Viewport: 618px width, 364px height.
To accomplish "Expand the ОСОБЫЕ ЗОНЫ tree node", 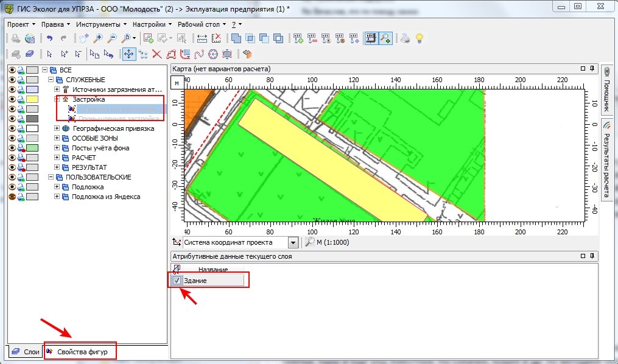I will point(57,138).
